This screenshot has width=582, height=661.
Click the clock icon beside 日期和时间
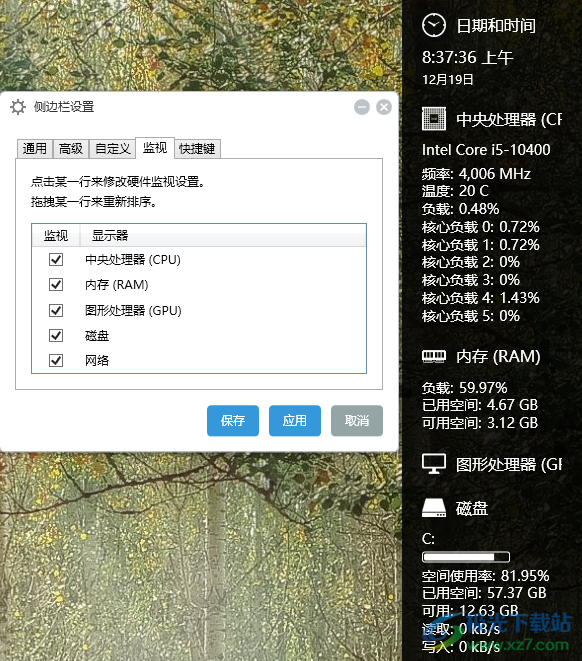(x=434, y=25)
